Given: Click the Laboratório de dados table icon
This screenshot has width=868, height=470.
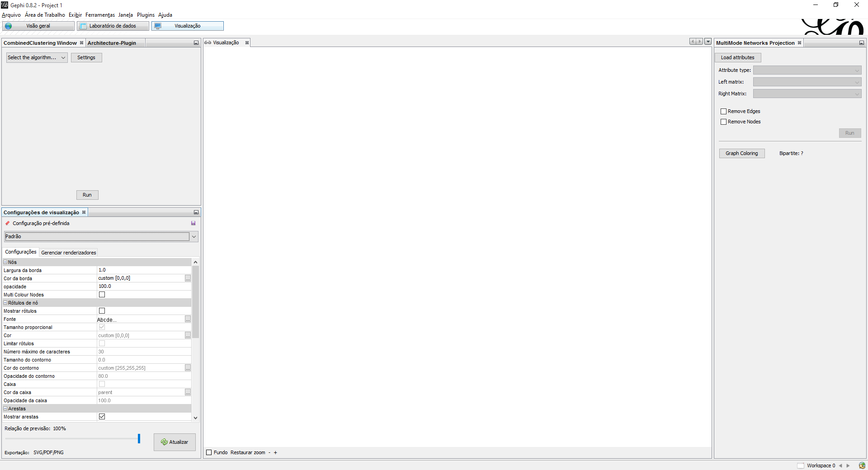Looking at the screenshot, I should coord(83,26).
